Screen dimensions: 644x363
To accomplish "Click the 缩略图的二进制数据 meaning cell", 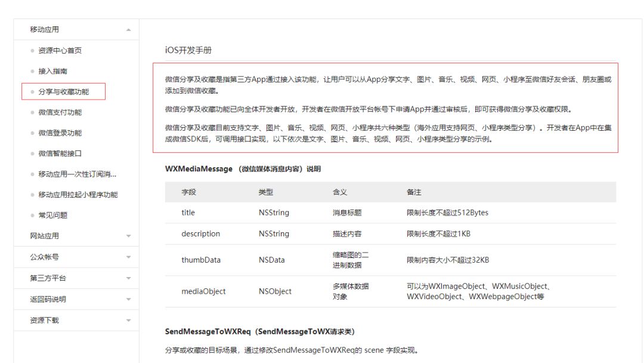I will [x=351, y=260].
